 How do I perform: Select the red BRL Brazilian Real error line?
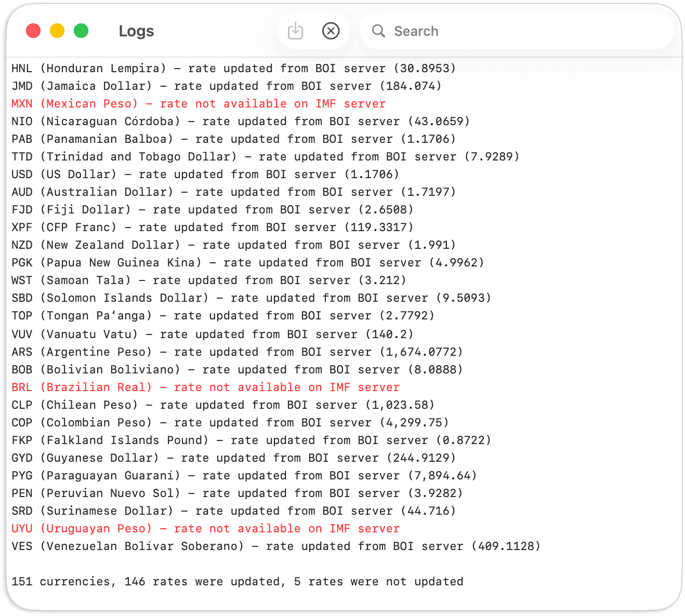pyautogui.click(x=205, y=387)
